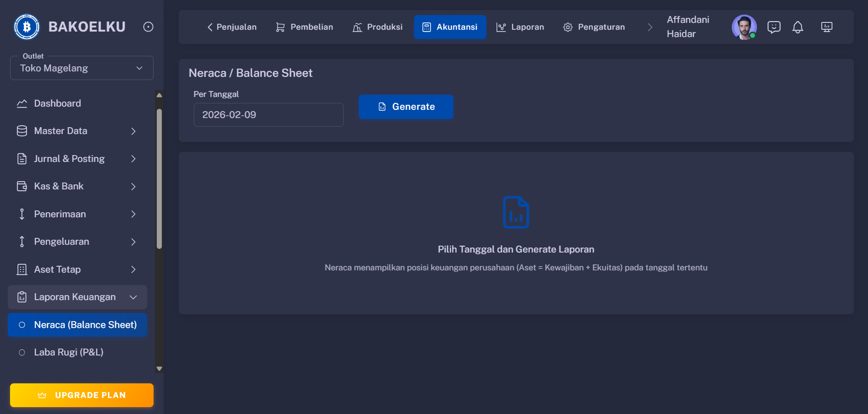868x414 pixels.
Task: Collapse the Laporan Keuangan section
Action: pos(133,297)
